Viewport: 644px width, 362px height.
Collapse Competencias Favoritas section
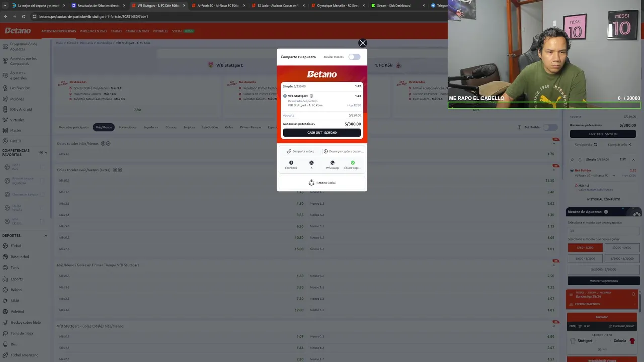point(46,153)
